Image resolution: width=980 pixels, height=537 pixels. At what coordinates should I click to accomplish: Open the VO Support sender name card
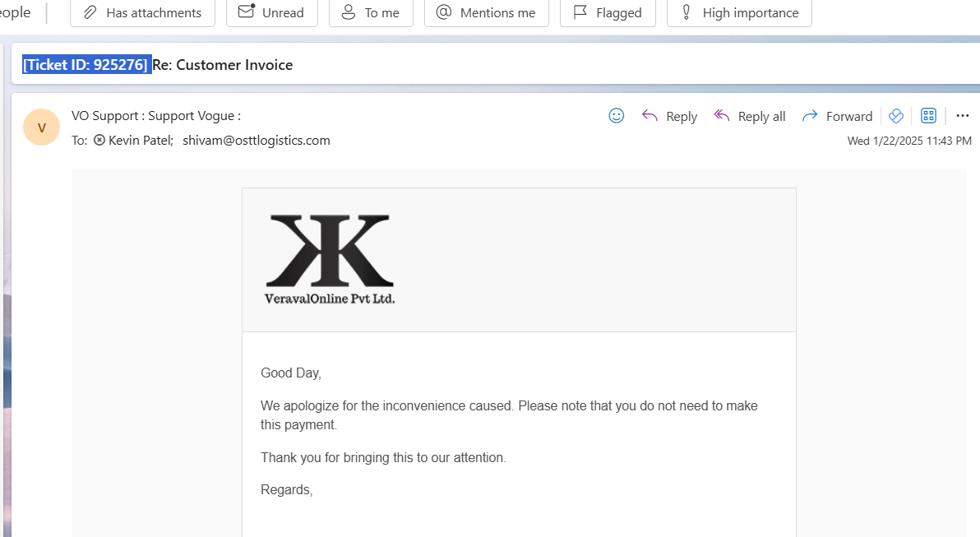pos(155,116)
